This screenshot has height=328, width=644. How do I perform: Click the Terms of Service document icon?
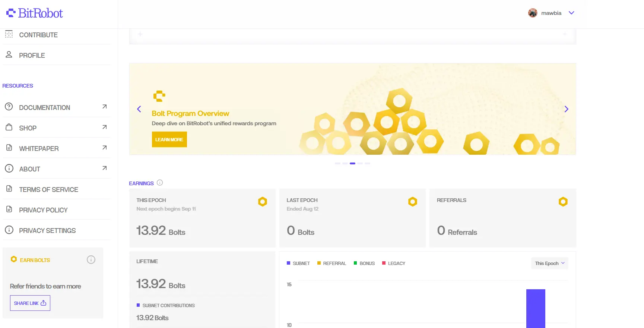tap(9, 189)
